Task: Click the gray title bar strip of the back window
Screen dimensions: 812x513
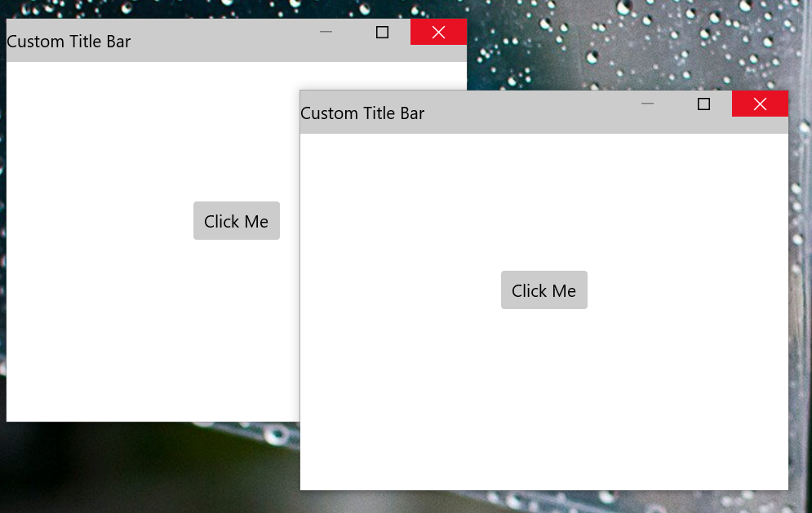Action: (x=204, y=41)
